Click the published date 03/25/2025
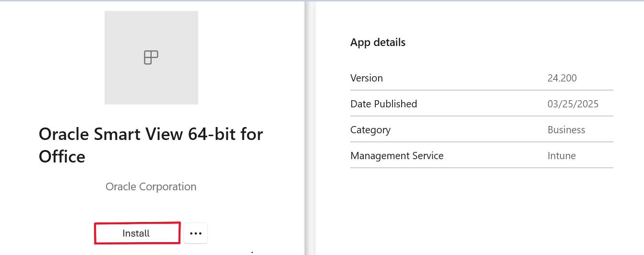This screenshot has width=644, height=255. click(x=573, y=104)
